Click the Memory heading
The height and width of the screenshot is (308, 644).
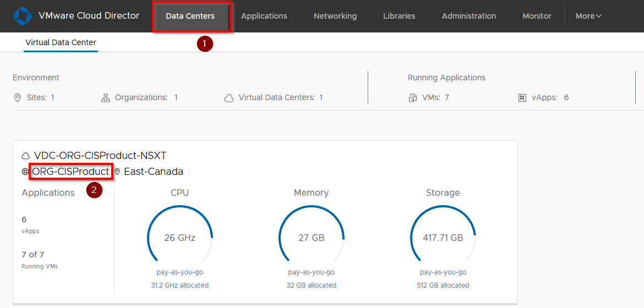(x=312, y=193)
